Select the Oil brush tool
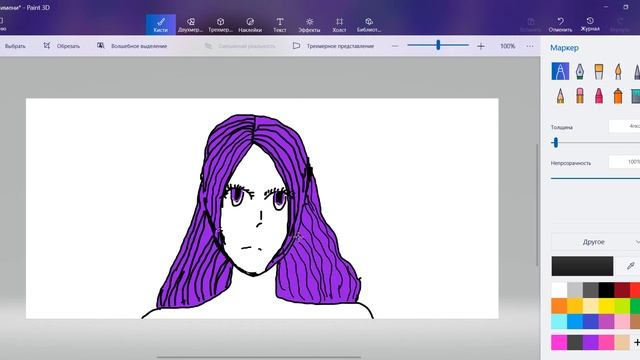 tap(599, 71)
